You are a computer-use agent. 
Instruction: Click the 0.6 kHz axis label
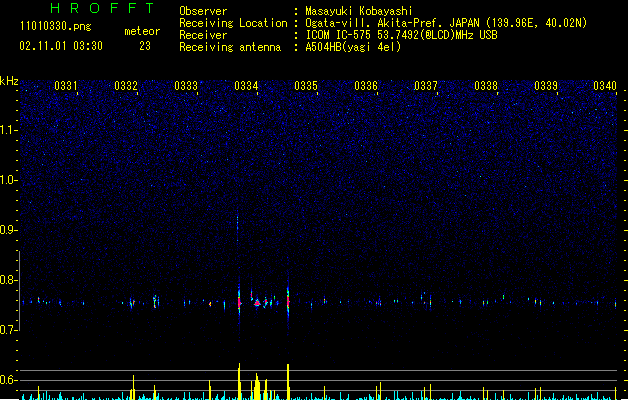(8, 380)
